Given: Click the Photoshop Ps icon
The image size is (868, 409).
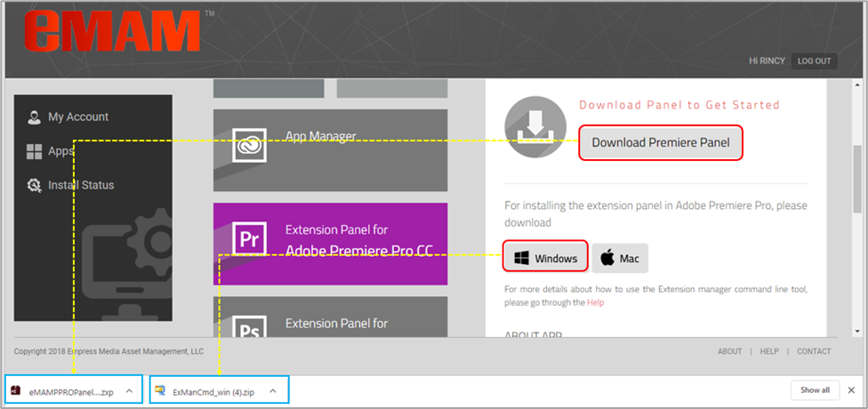Looking at the screenshot, I should pyautogui.click(x=249, y=325).
